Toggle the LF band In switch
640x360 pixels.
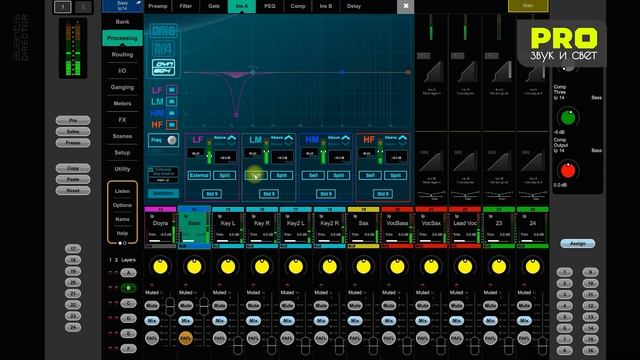[172, 89]
